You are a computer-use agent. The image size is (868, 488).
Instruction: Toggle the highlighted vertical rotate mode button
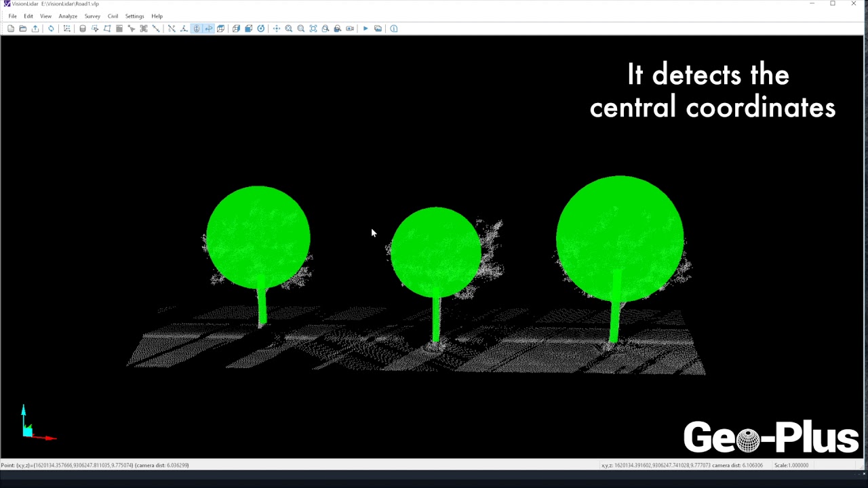[197, 28]
